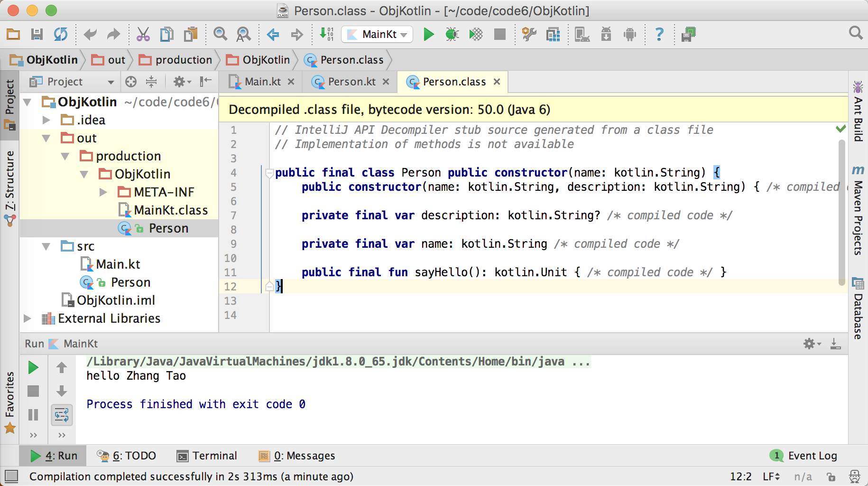Click the Redo arrow icon

click(113, 34)
